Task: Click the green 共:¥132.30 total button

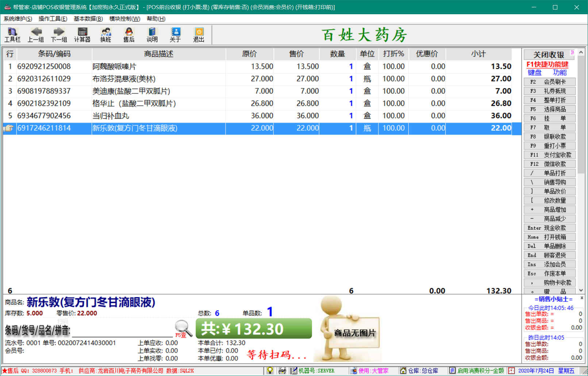Action: tap(254, 329)
